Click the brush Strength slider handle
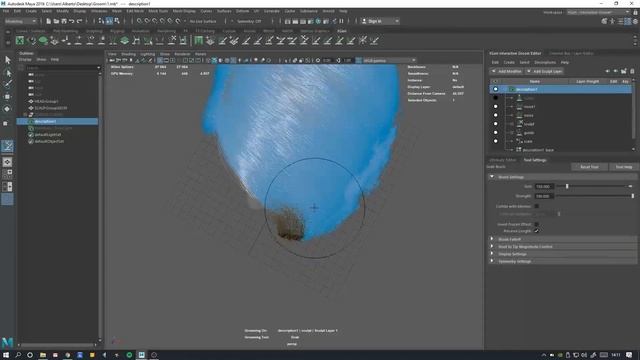Screen dimensions: 640x360 pos(633,196)
